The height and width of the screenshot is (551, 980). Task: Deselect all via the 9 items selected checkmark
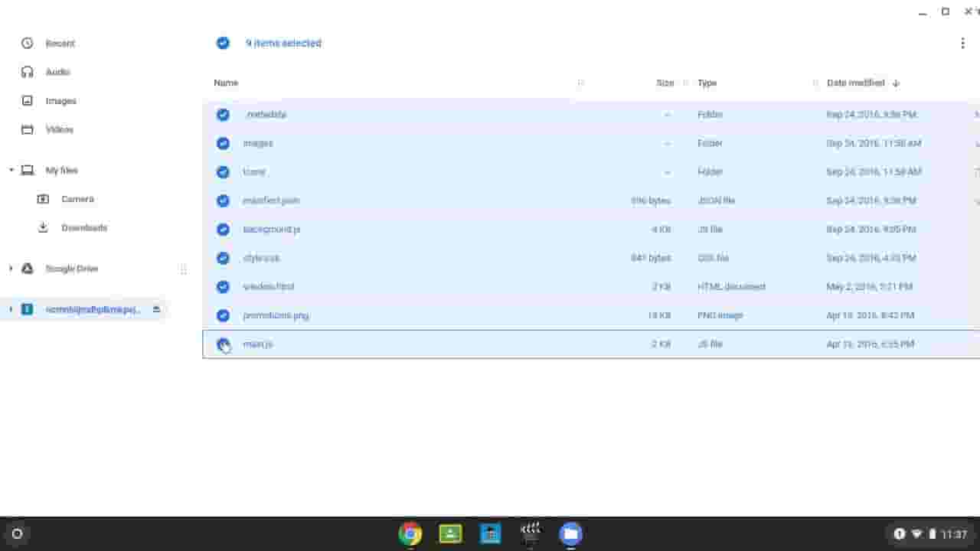coord(223,44)
